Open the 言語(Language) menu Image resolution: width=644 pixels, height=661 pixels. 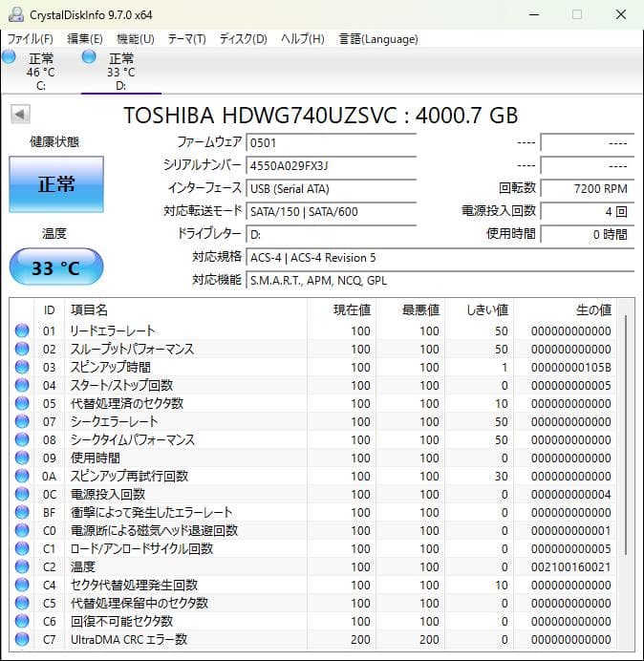click(x=378, y=39)
